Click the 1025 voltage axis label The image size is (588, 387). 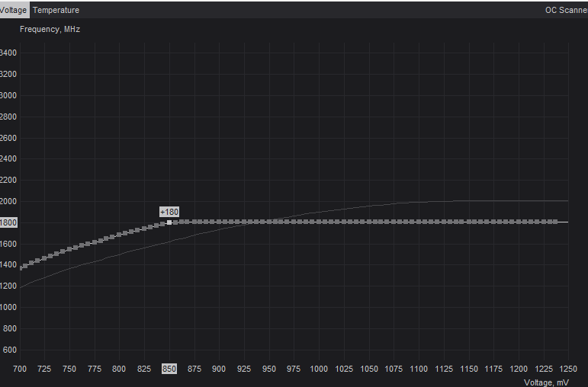pos(344,369)
